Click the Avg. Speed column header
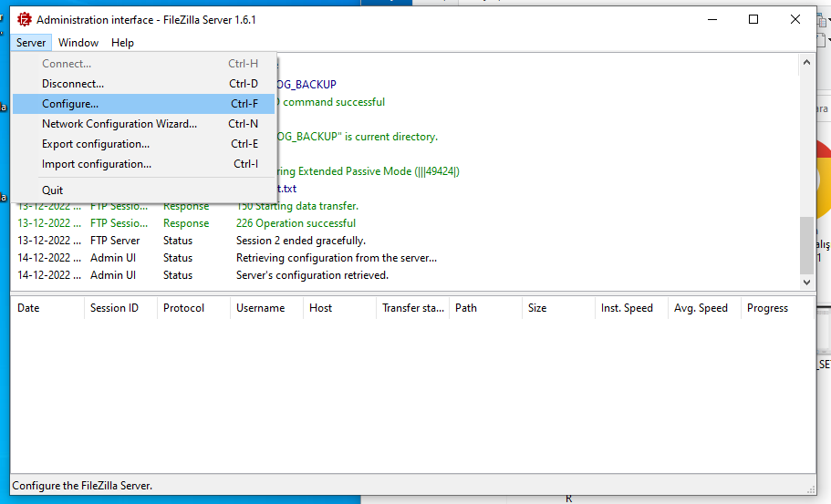 coord(705,308)
